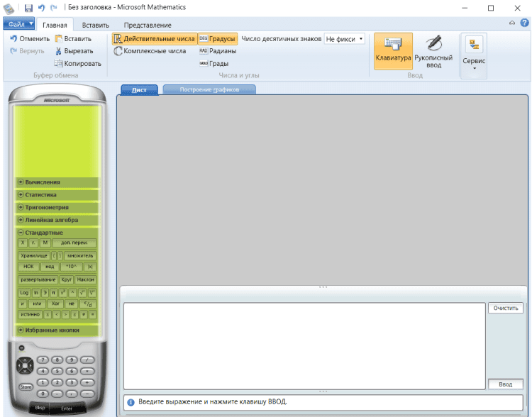Switch to the Лист worksheet tab

pyautogui.click(x=139, y=90)
